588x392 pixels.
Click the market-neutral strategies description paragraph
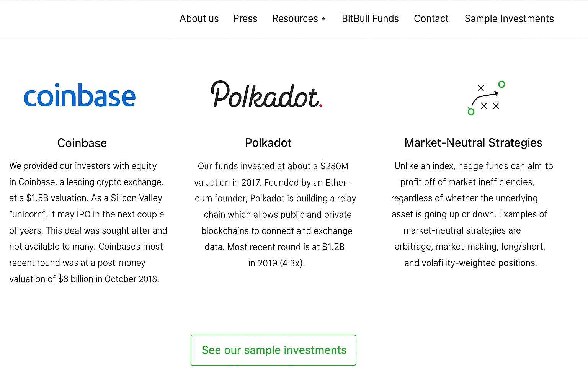pyautogui.click(x=470, y=214)
